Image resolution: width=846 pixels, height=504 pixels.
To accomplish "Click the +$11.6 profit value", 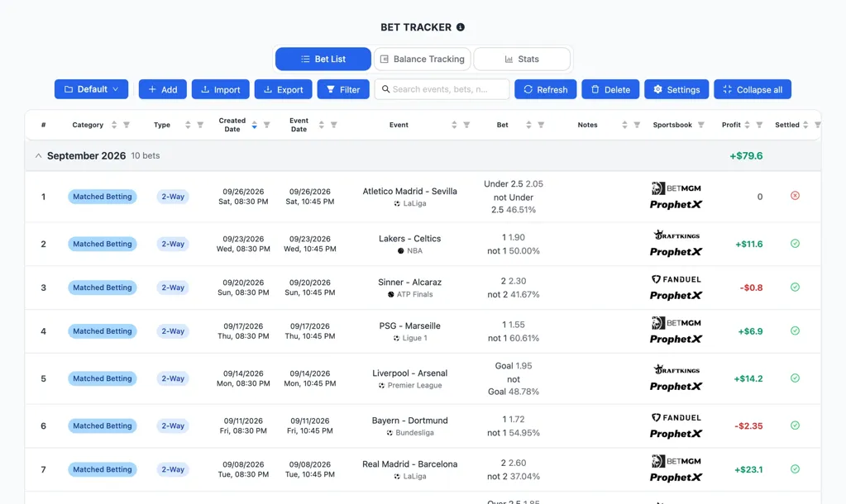I will point(749,245).
